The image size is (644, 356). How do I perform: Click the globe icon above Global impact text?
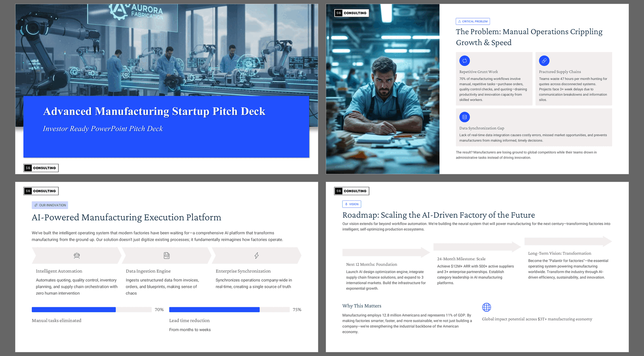pyautogui.click(x=486, y=307)
